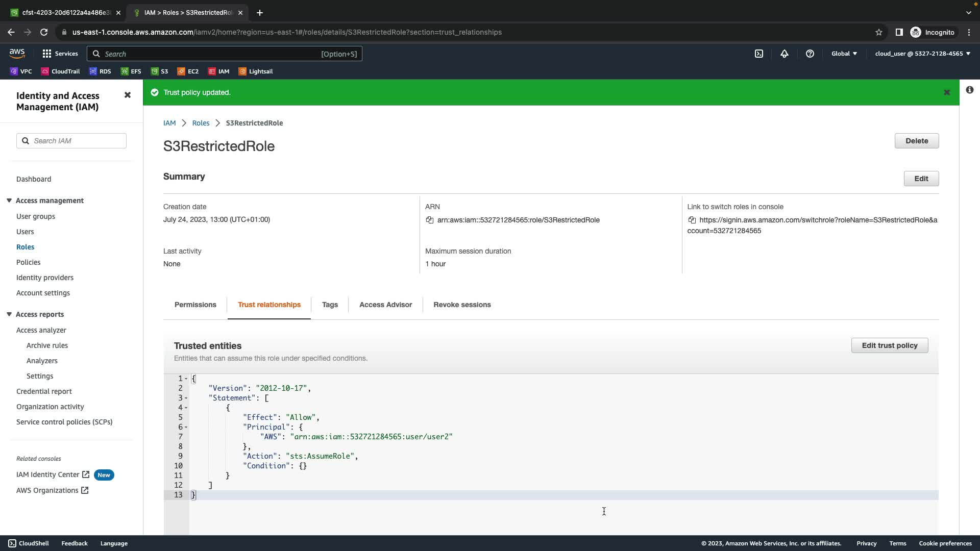The height and width of the screenshot is (551, 980).
Task: Collapse the Access reports section
Action: click(9, 314)
